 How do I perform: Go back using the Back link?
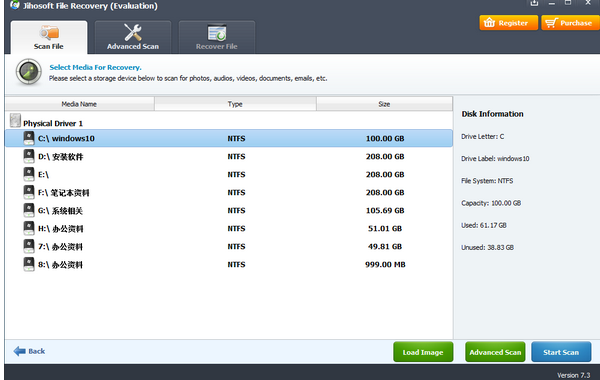coord(29,351)
